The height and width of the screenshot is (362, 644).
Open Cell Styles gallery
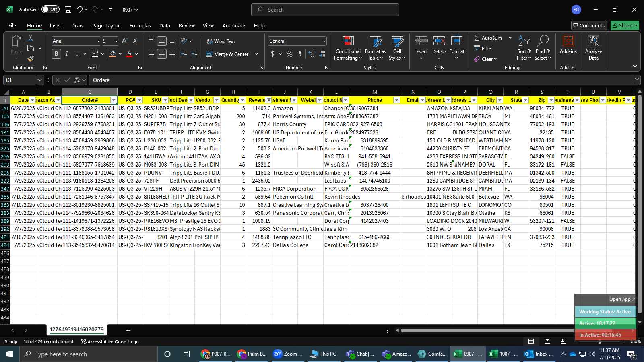397,48
